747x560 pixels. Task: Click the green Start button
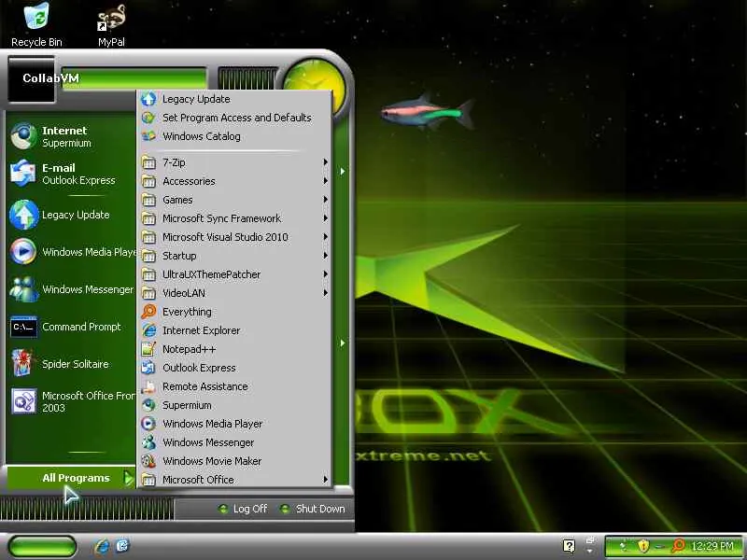42,546
